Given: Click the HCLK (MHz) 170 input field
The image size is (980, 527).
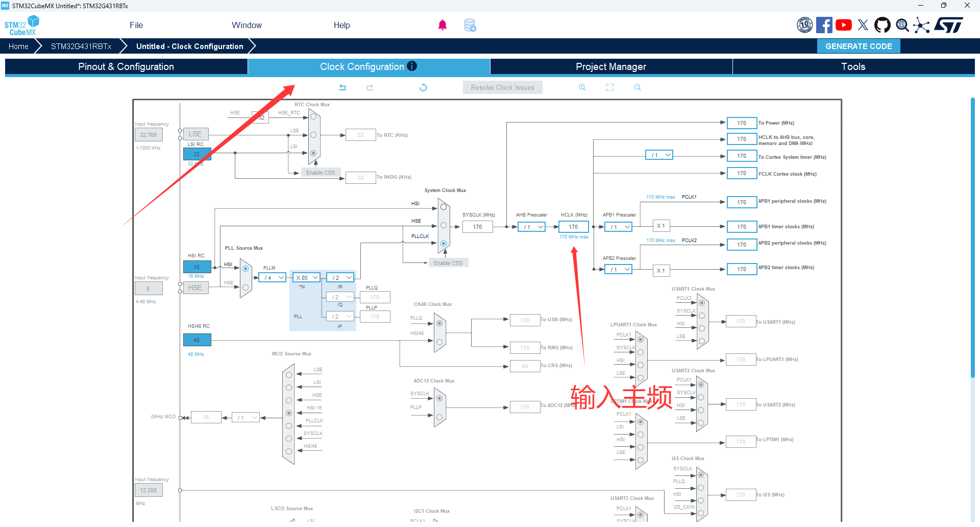Looking at the screenshot, I should pyautogui.click(x=573, y=227).
